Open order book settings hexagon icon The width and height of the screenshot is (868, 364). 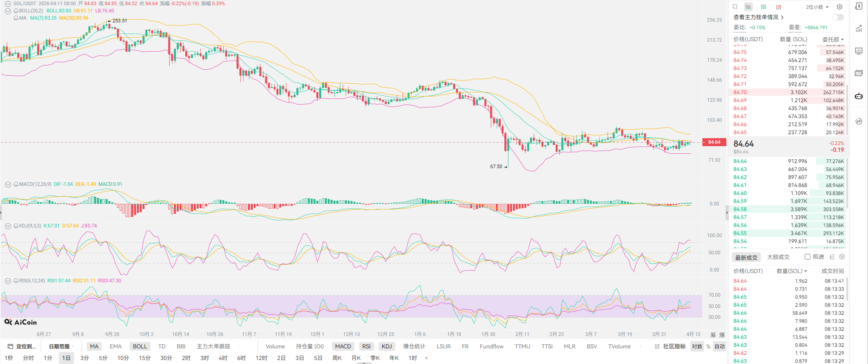840,7
